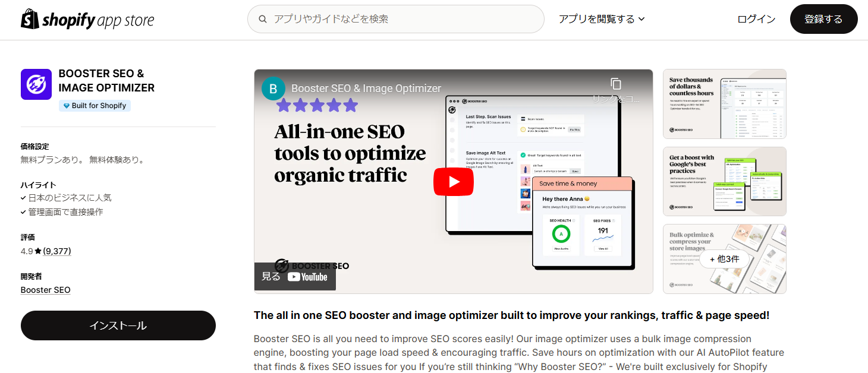Click the 登録する button
The width and height of the screenshot is (868, 373).
click(823, 19)
